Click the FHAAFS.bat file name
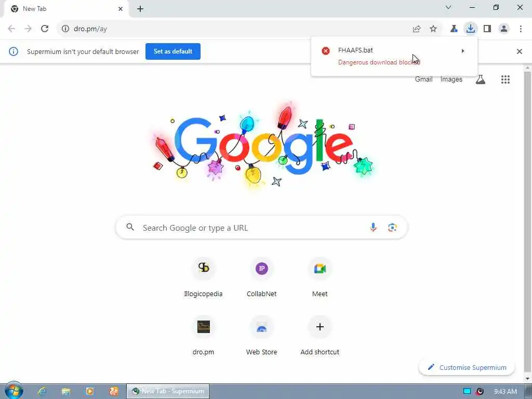Viewport: 532px width, 399px height. point(355,50)
